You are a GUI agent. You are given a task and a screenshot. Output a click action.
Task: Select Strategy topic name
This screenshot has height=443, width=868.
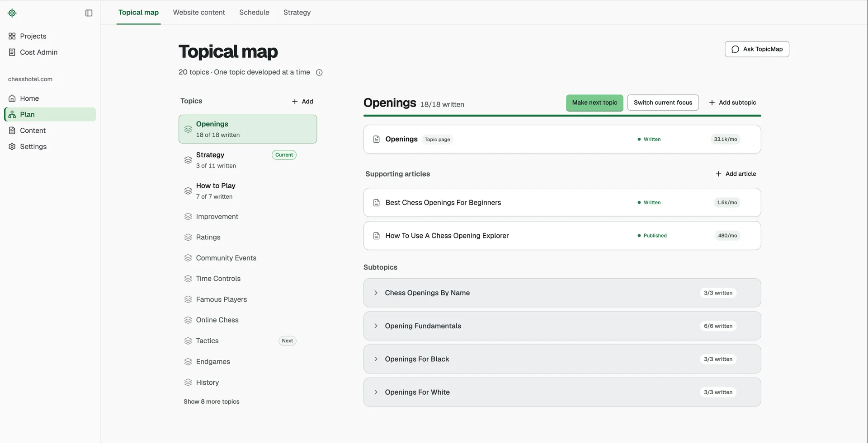click(x=210, y=155)
